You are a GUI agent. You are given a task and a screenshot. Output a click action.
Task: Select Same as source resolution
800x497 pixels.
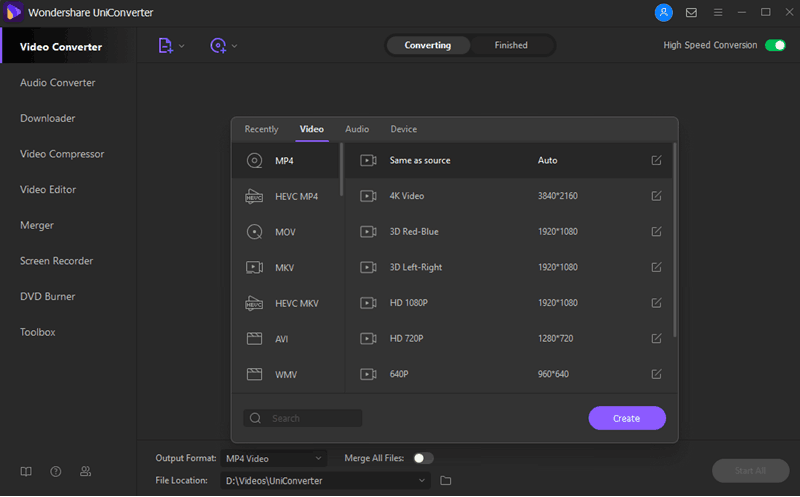pyautogui.click(x=547, y=160)
